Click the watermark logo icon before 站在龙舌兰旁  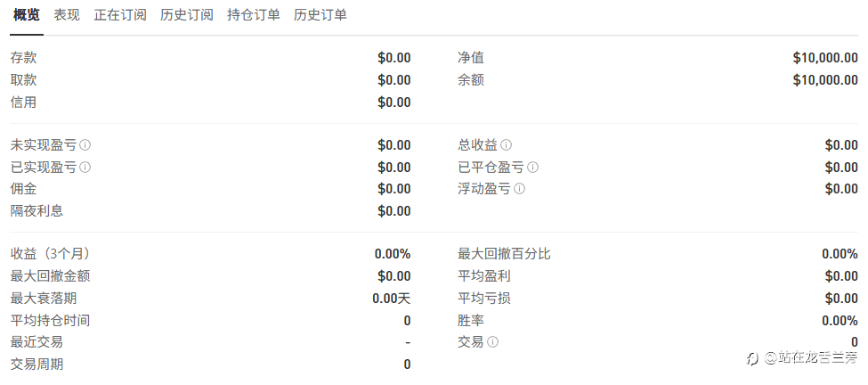[x=752, y=357]
